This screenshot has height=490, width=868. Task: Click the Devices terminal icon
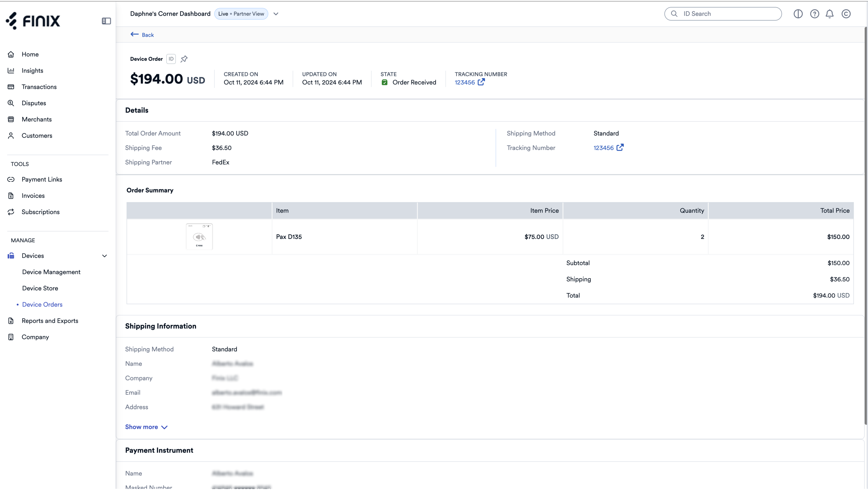[11, 256]
